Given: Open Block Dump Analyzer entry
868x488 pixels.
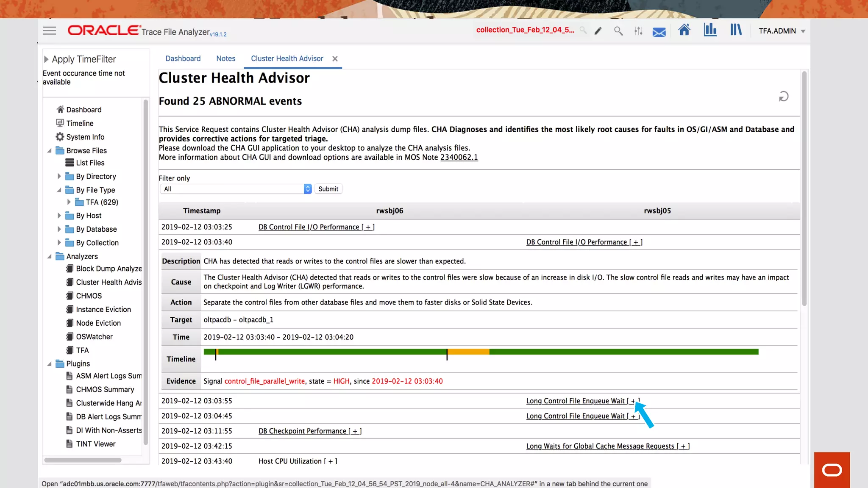Looking at the screenshot, I should [x=109, y=269].
